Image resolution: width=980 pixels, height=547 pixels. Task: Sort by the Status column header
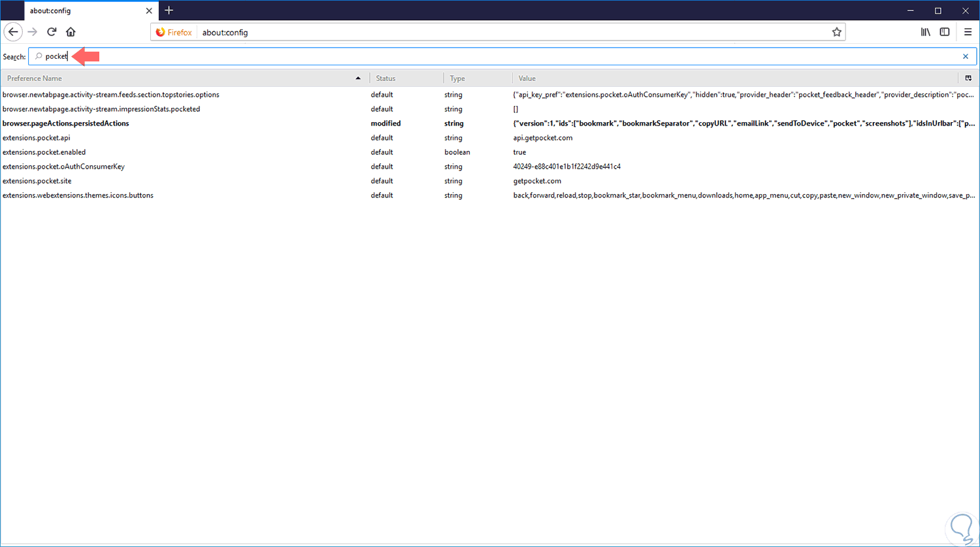[x=406, y=78]
